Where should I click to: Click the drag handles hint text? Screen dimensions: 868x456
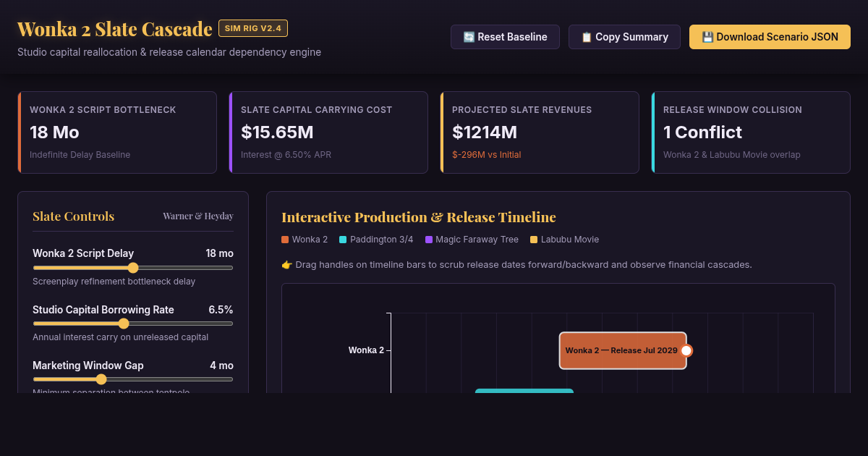pos(516,265)
